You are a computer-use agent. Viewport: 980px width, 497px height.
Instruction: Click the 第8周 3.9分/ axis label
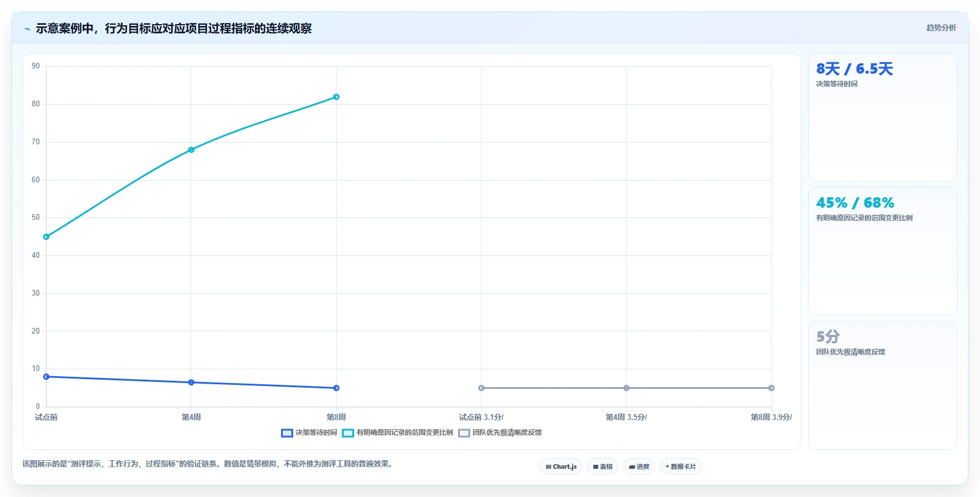(771, 417)
